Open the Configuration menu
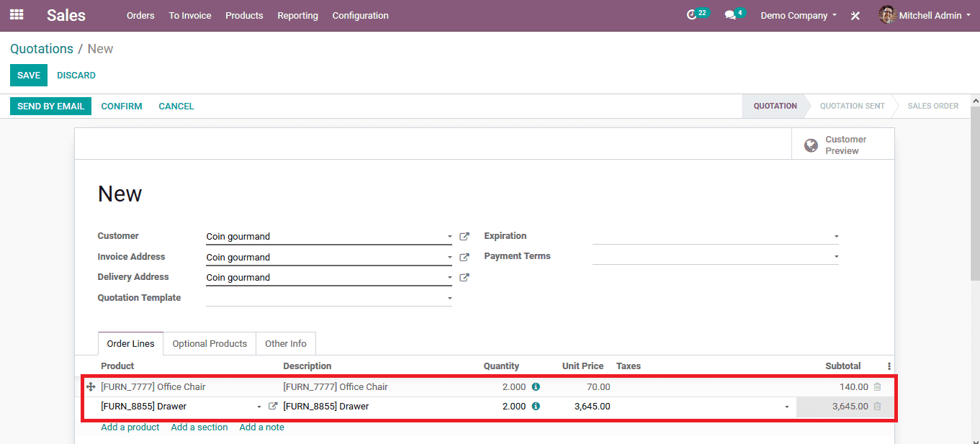Viewport: 980px width, 444px height. (360, 15)
